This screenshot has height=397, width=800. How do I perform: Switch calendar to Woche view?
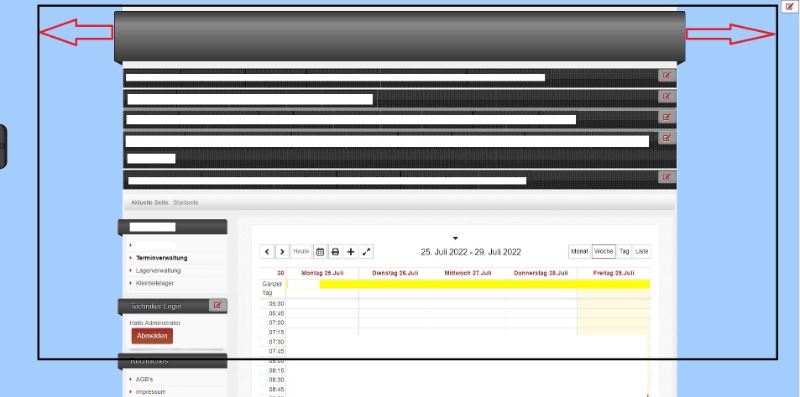coord(604,252)
